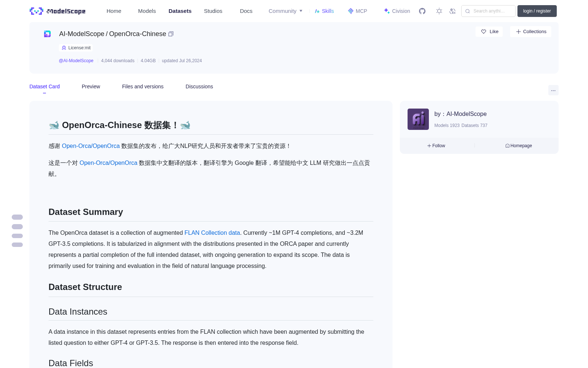Screen dimensions: 588x368
Task: Open the first Open-Orca/OpenOrca link
Action: point(91,146)
